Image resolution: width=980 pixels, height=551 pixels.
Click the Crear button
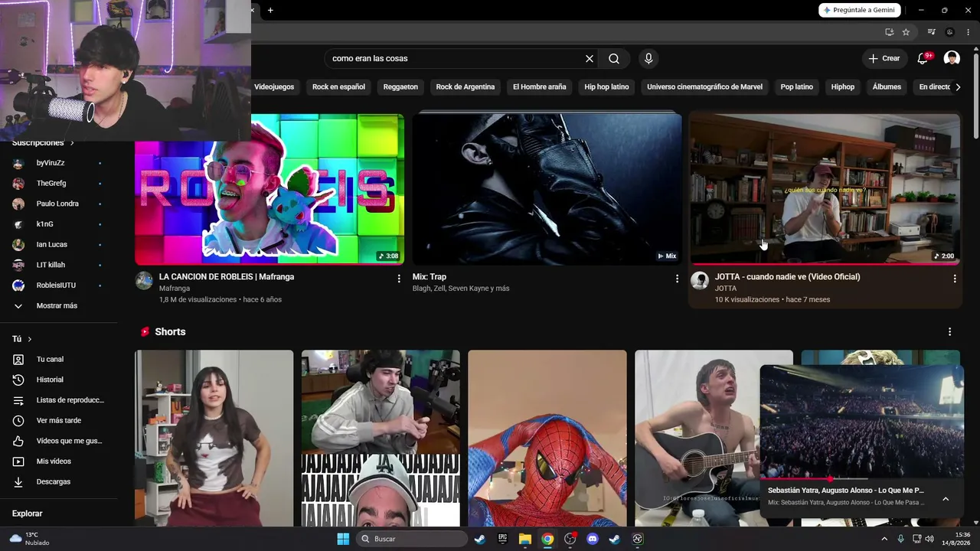coord(884,59)
